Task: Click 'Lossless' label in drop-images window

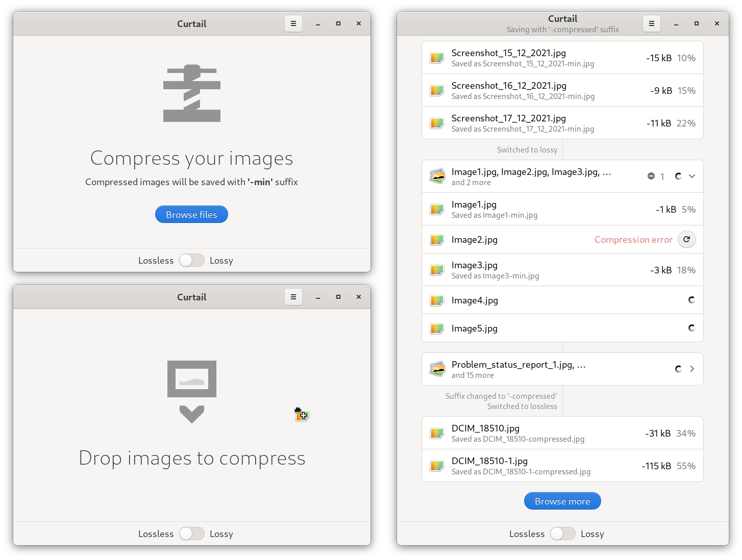Action: pyautogui.click(x=156, y=533)
